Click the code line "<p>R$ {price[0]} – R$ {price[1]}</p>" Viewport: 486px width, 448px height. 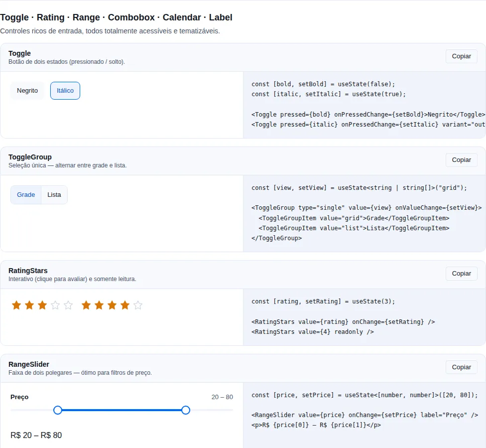[316, 425]
